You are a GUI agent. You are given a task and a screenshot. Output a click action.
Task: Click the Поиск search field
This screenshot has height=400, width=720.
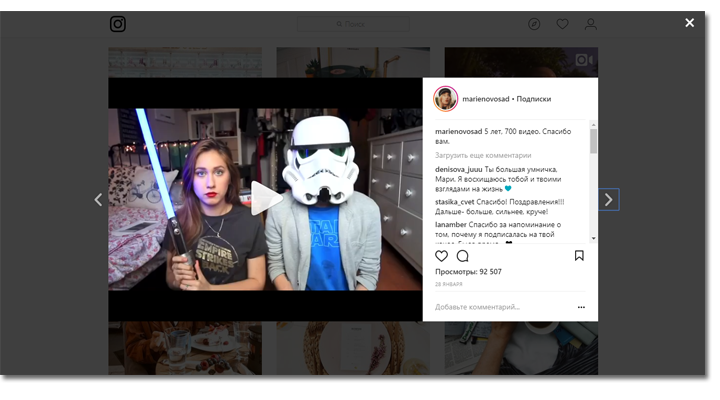tap(353, 24)
